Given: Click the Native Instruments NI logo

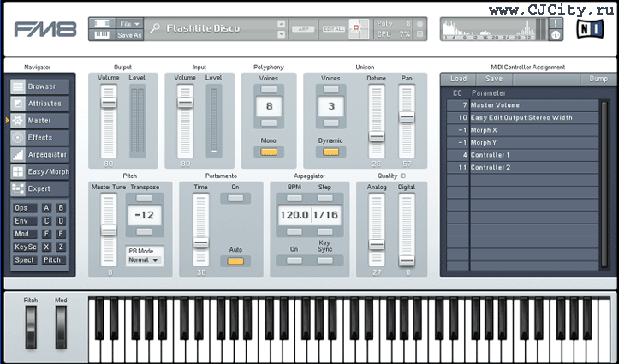Looking at the screenshot, I should [590, 29].
